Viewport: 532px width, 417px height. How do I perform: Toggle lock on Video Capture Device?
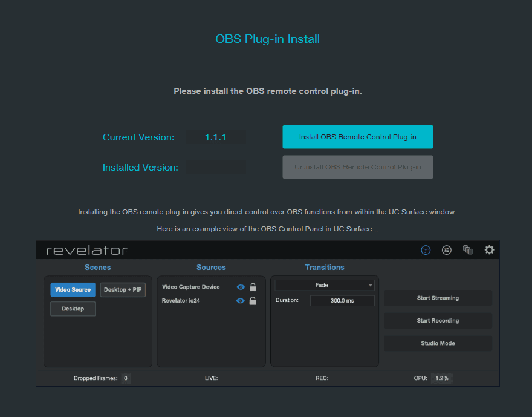(253, 287)
